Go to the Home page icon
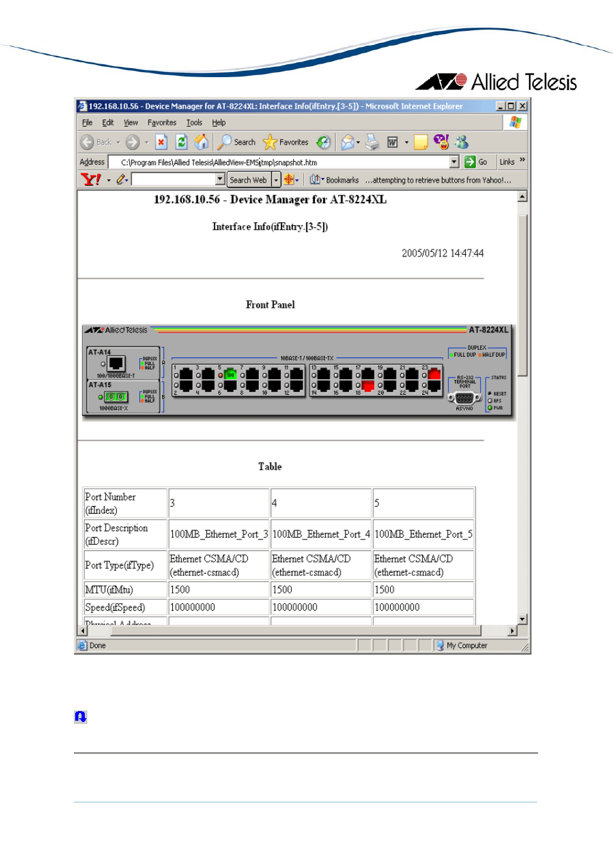The width and height of the screenshot is (613, 868). coord(202,142)
